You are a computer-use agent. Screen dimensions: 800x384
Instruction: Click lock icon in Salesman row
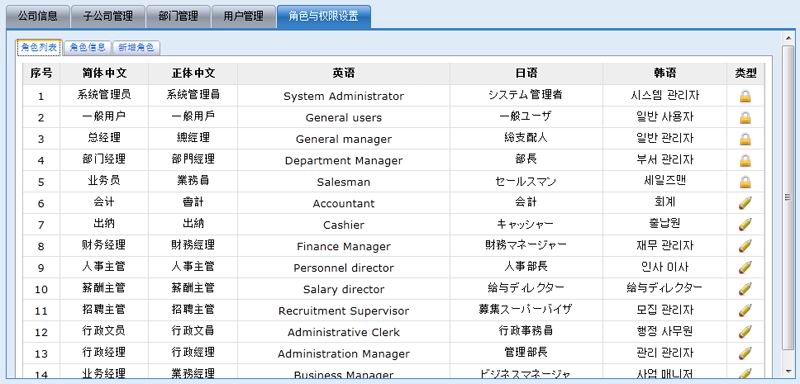coord(745,182)
